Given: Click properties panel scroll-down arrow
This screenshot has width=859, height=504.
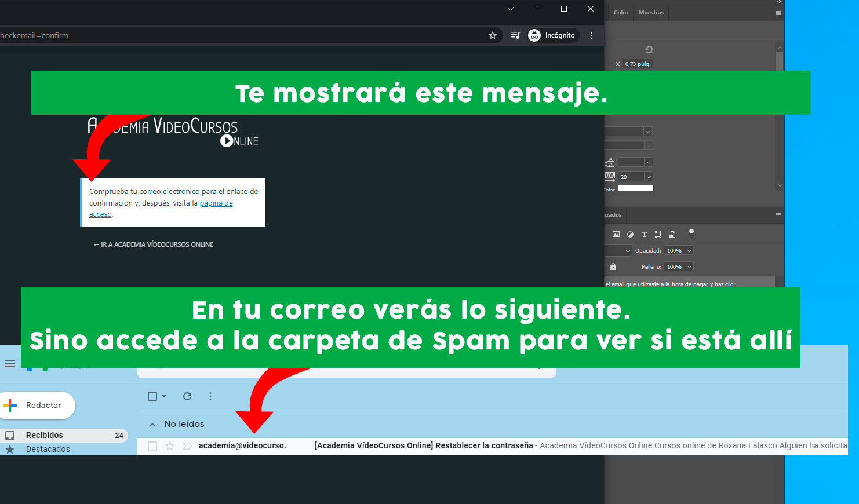Looking at the screenshot, I should point(780,185).
